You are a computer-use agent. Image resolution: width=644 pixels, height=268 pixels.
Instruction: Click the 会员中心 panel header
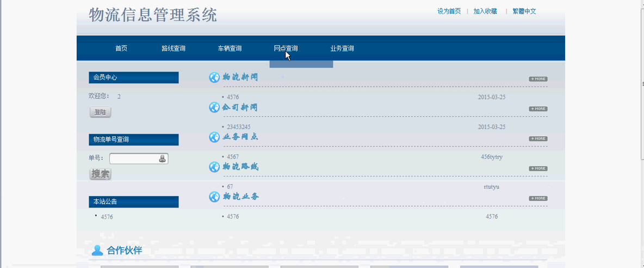pyautogui.click(x=133, y=77)
